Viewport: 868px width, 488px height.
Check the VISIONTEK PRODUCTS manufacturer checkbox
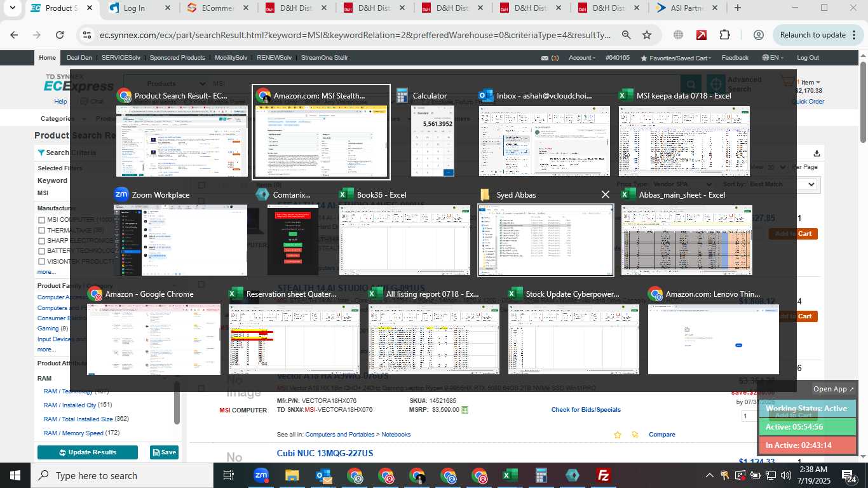pos(41,262)
